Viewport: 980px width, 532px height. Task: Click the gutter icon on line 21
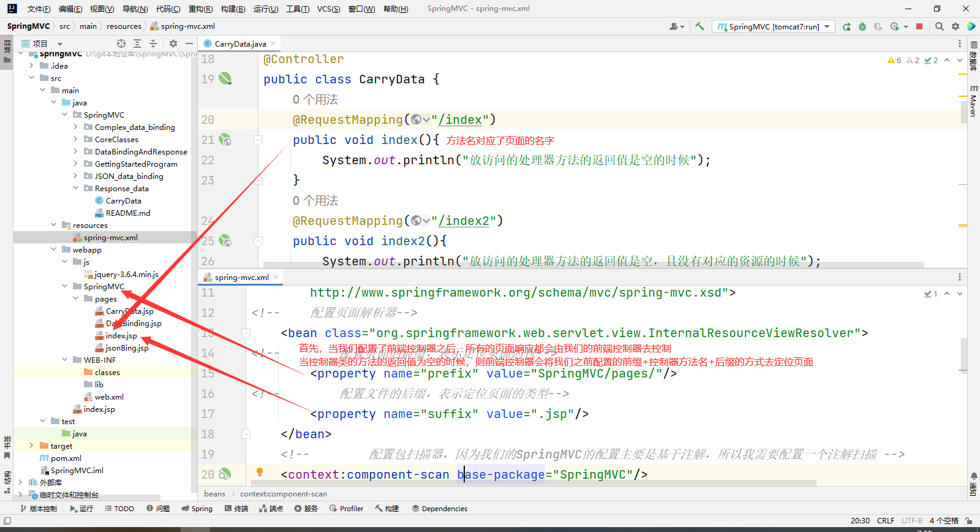point(225,140)
